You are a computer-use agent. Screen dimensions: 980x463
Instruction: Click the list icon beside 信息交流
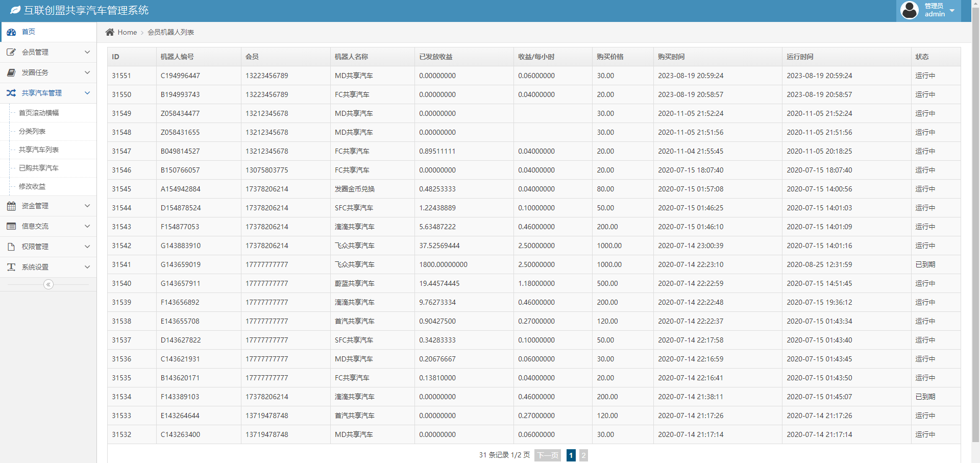[x=11, y=226]
